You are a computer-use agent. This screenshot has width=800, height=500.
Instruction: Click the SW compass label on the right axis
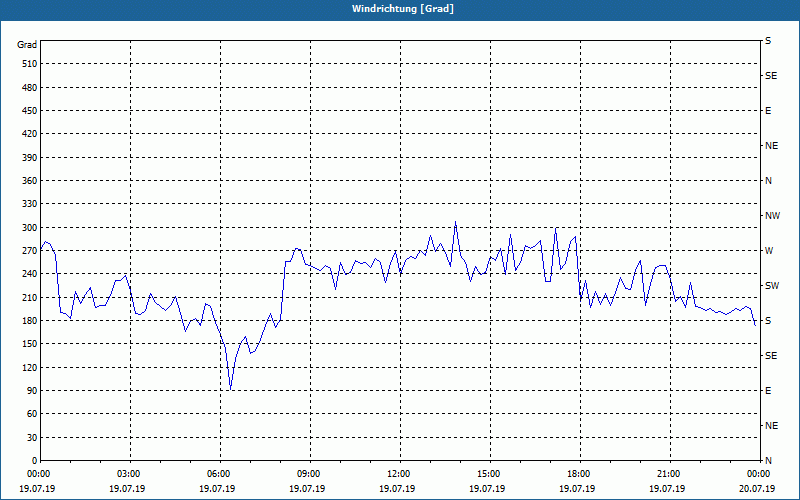coord(772,286)
